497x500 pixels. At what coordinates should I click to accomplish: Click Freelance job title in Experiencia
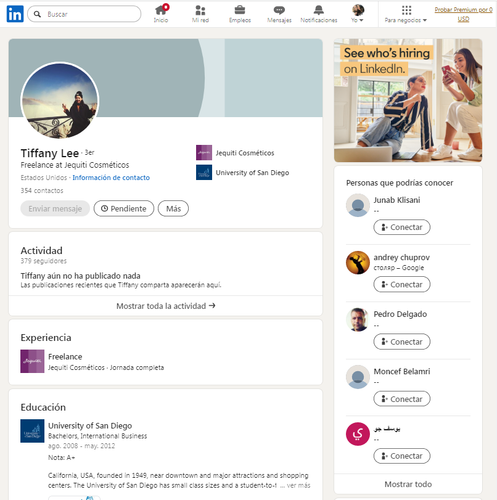click(x=65, y=357)
